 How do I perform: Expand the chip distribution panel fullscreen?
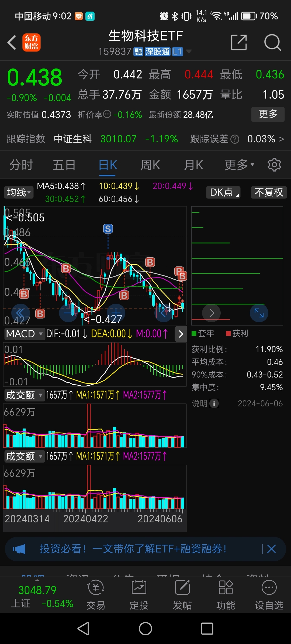click(259, 313)
